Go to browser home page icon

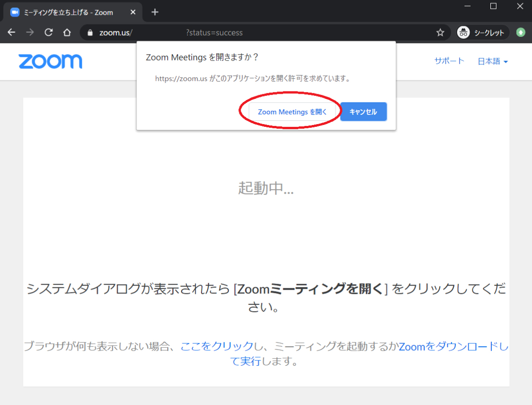(67, 33)
